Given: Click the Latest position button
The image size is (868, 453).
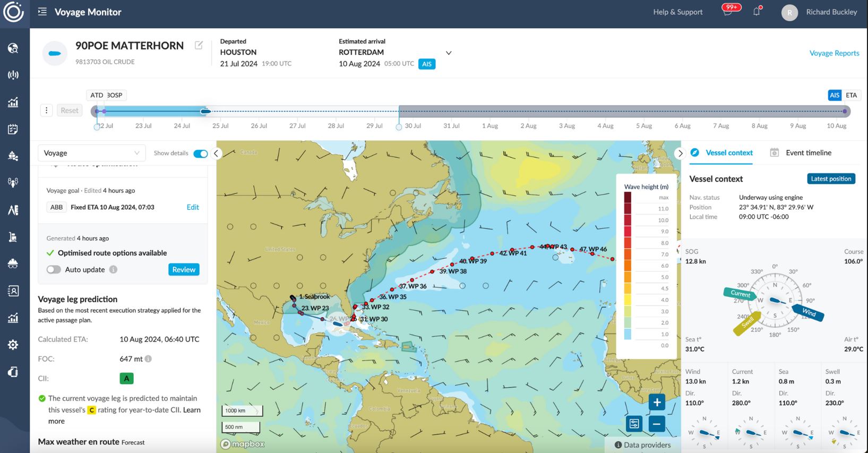Looking at the screenshot, I should [x=831, y=179].
